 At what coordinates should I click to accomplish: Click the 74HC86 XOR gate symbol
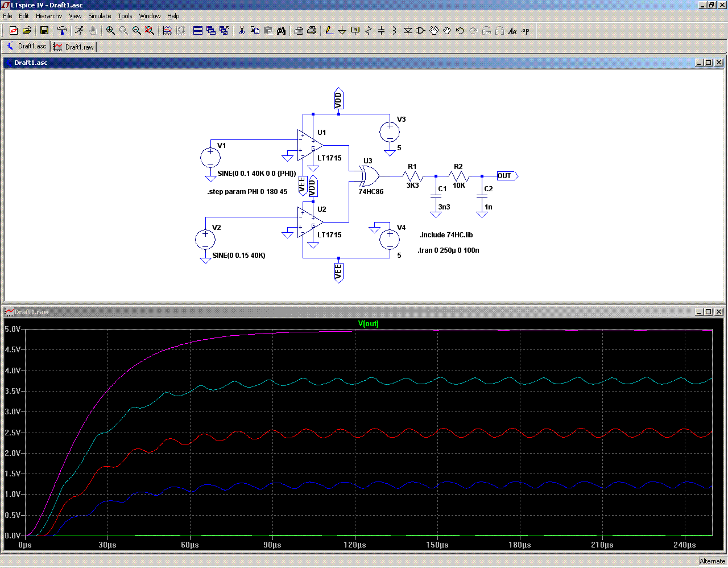click(370, 176)
